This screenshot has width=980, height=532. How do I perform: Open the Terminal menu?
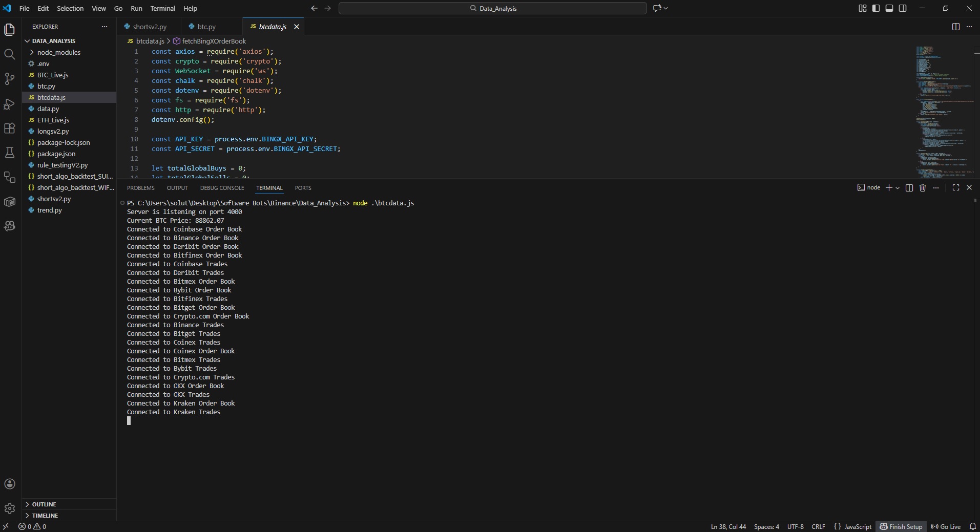(x=162, y=8)
